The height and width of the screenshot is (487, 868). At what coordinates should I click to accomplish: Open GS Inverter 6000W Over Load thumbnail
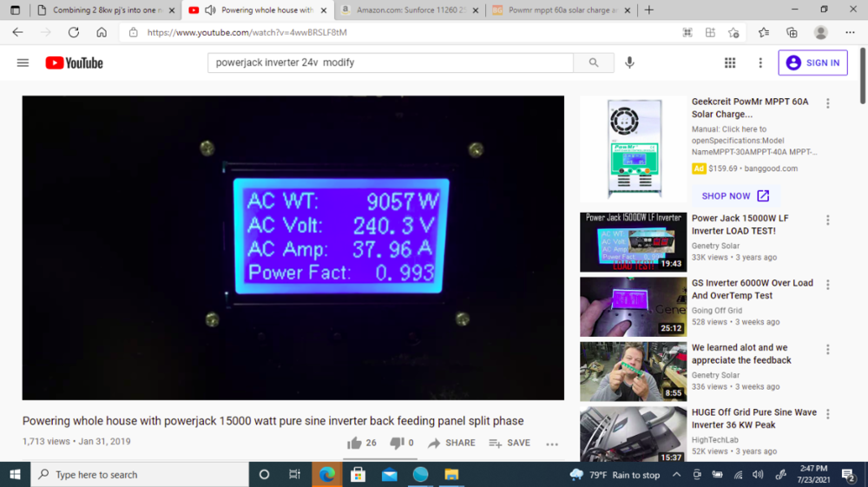(x=634, y=306)
